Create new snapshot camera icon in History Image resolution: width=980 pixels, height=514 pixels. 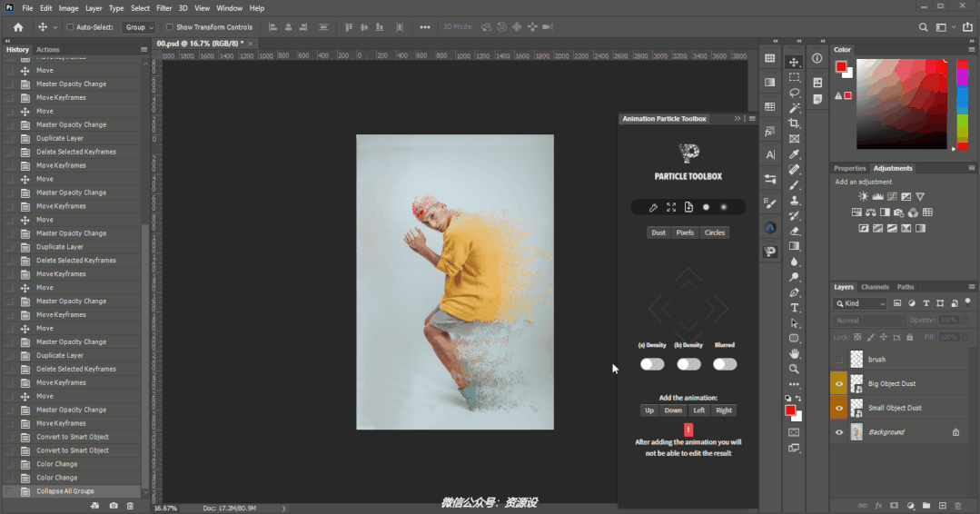[114, 506]
